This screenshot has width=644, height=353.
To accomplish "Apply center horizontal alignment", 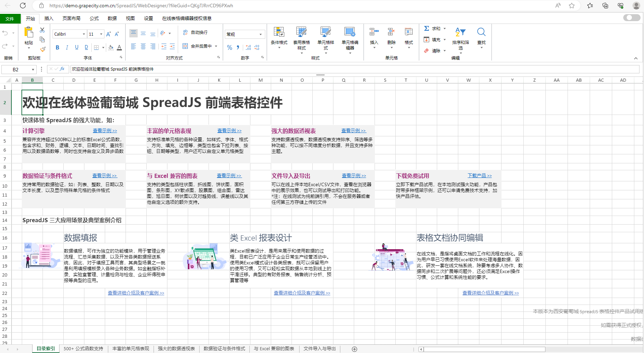I will click(143, 46).
